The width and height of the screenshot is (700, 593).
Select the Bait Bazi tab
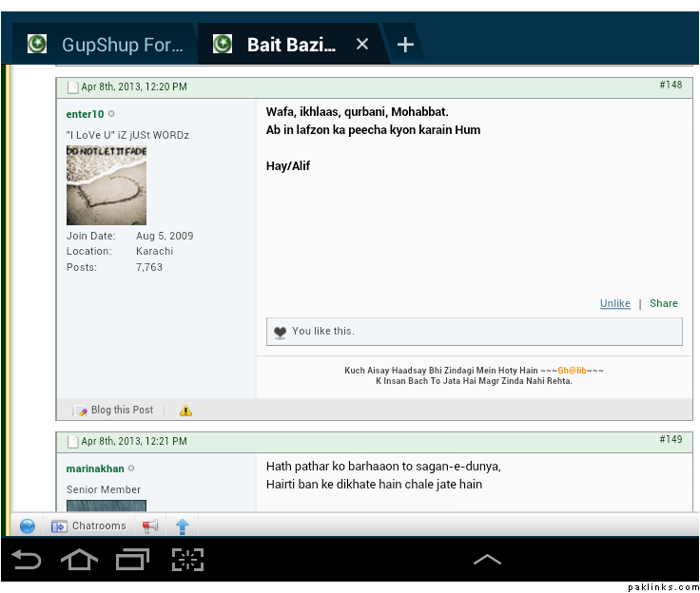[285, 45]
